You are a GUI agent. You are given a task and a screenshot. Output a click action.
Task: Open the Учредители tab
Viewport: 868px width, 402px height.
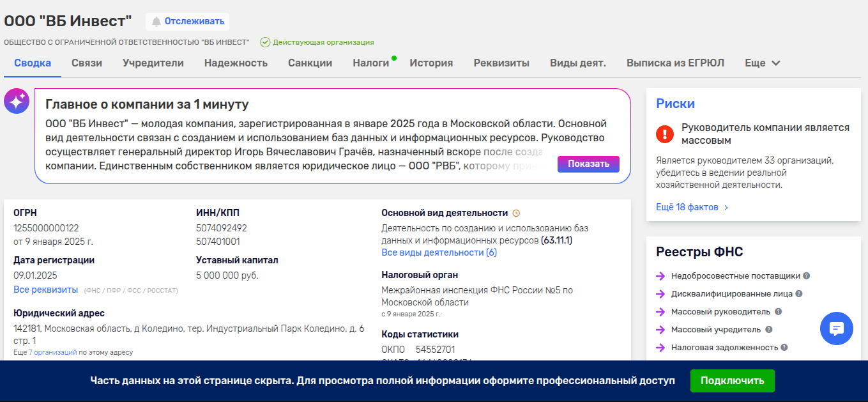point(153,63)
